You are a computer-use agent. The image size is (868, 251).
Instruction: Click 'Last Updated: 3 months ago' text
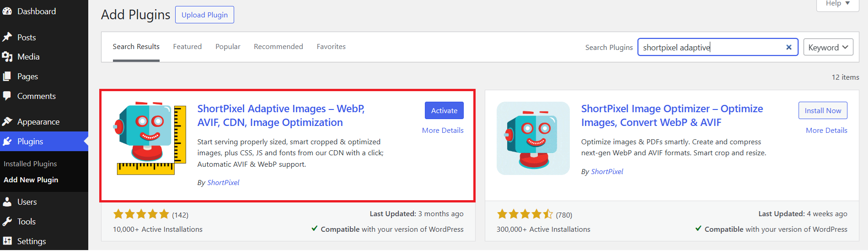[x=417, y=214]
